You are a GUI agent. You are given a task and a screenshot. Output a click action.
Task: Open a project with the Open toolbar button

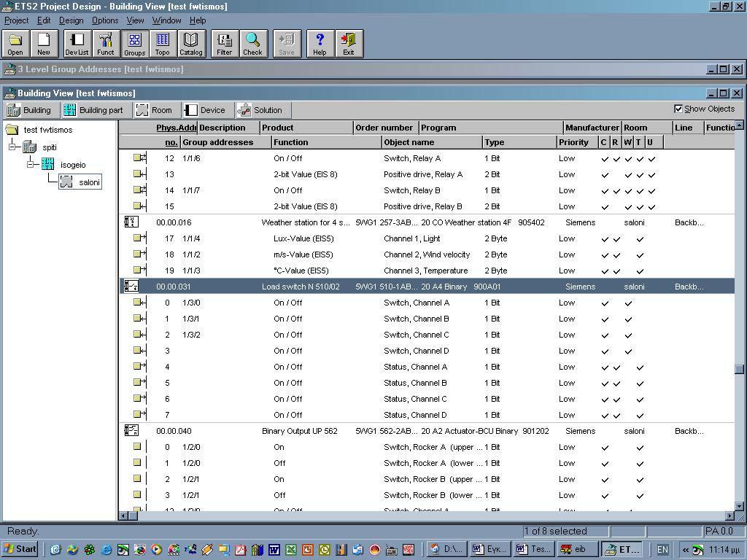pyautogui.click(x=15, y=44)
